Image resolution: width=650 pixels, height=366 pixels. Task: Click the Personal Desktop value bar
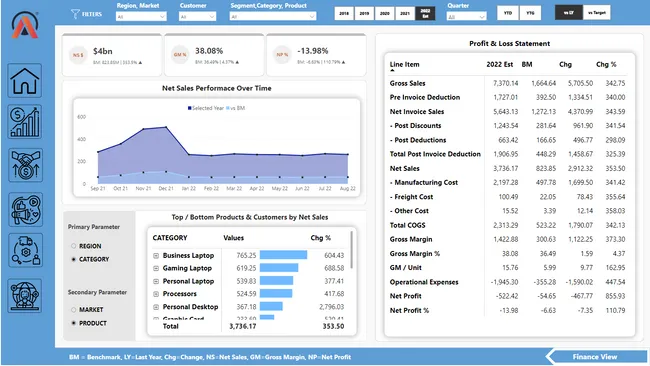pos(271,306)
